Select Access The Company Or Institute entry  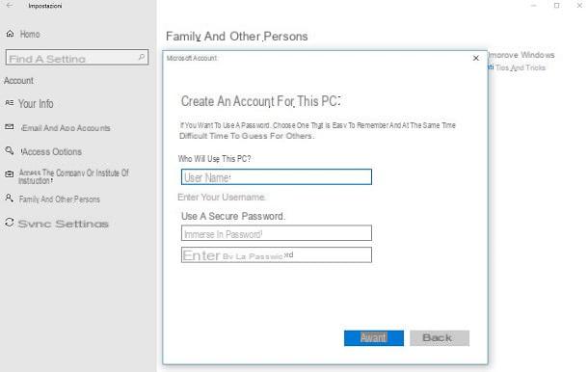74,176
